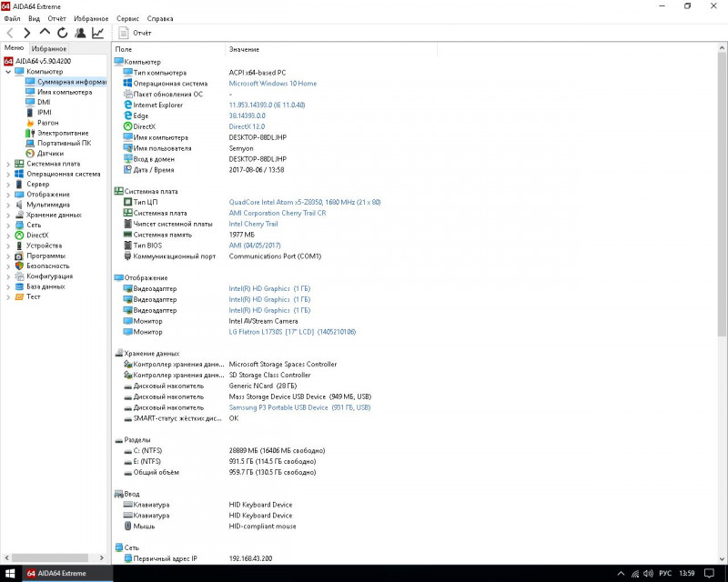Click the База данных database icon
Viewport: 728px width, 582px height.
pyautogui.click(x=19, y=286)
